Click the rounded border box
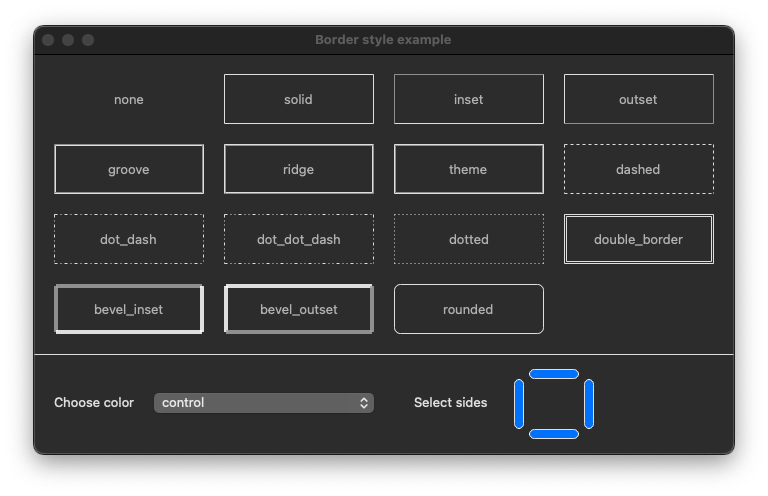 469,309
